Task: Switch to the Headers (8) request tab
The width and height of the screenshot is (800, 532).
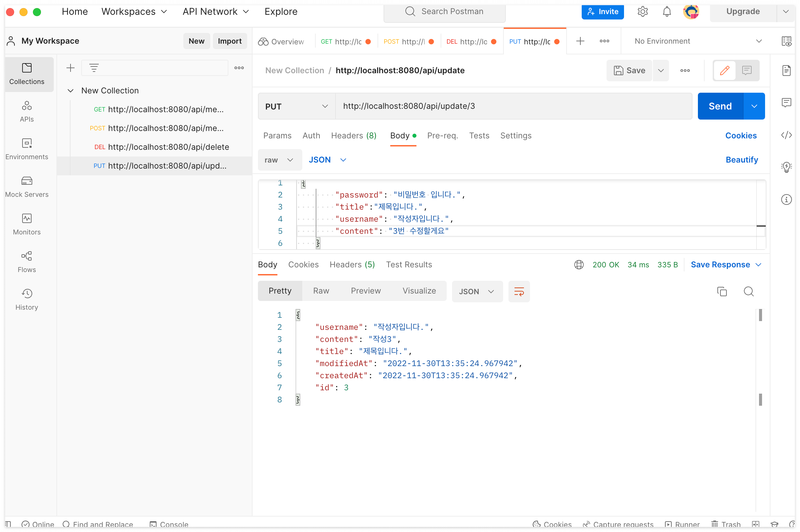Action: [354, 135]
